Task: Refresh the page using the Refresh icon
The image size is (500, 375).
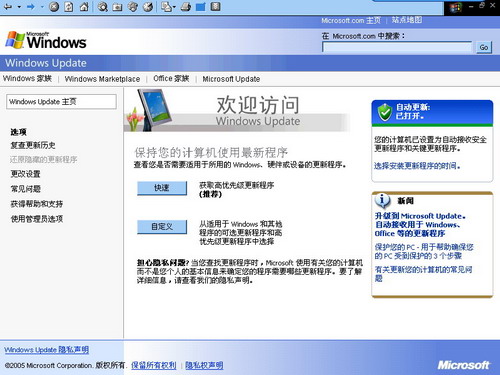Action: pos(69,7)
